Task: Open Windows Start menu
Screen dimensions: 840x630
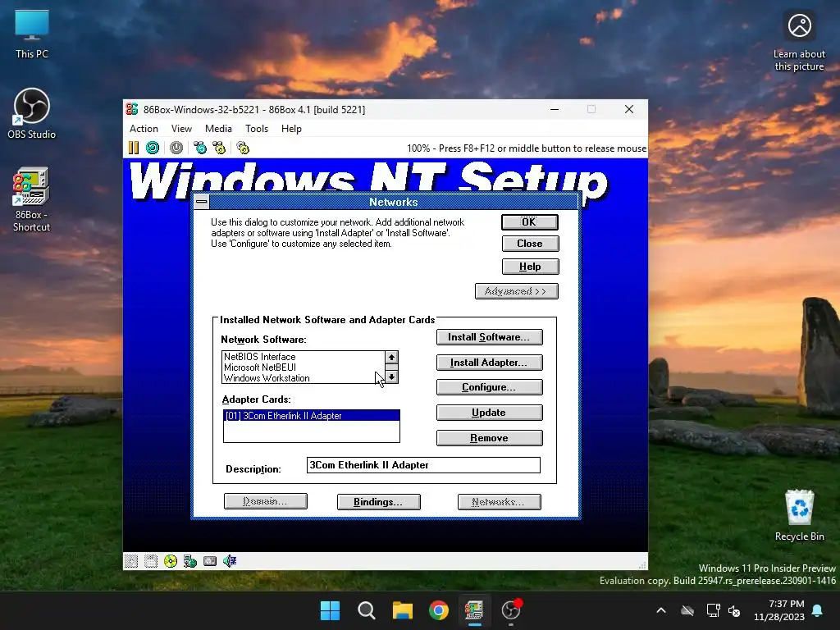Action: tap(330, 610)
